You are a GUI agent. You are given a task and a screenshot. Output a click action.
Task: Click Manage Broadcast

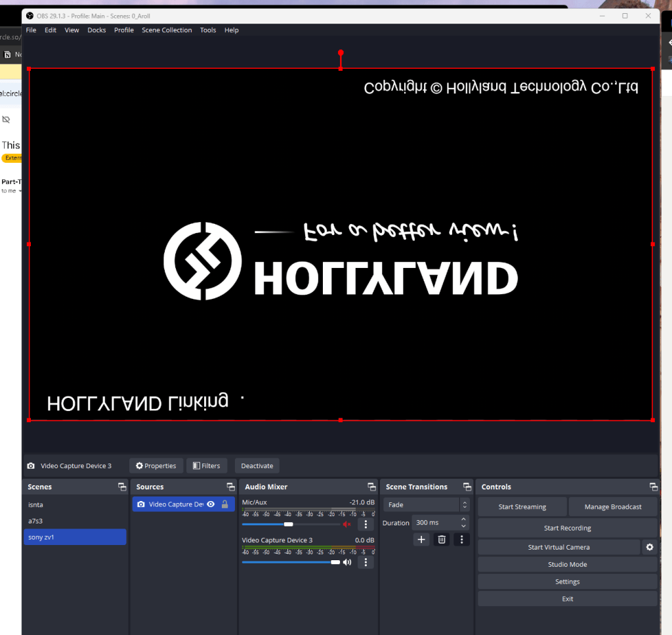pos(613,507)
